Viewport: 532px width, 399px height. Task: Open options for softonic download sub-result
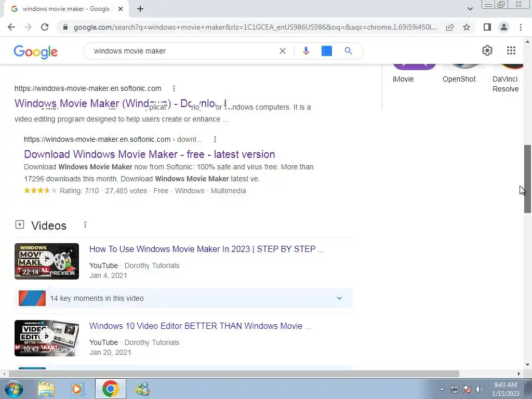[215, 139]
